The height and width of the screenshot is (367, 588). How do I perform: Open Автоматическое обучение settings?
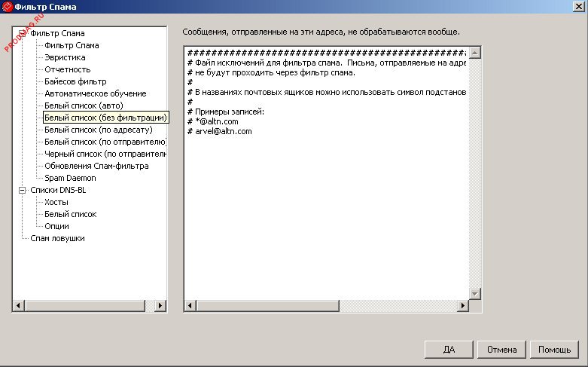95,93
